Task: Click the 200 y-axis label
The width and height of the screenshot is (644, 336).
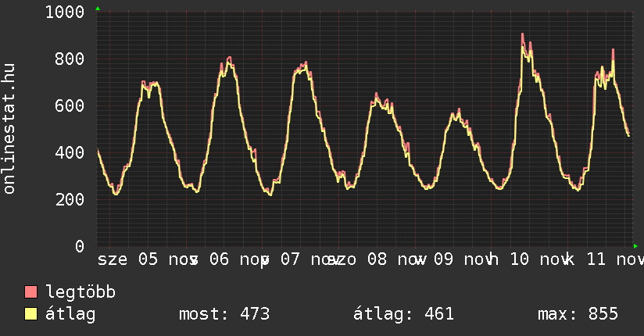Action: click(x=70, y=200)
